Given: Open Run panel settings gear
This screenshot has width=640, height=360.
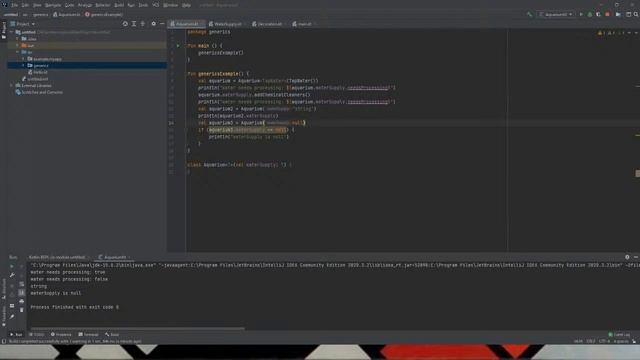Looking at the screenshot, I should point(627,257).
